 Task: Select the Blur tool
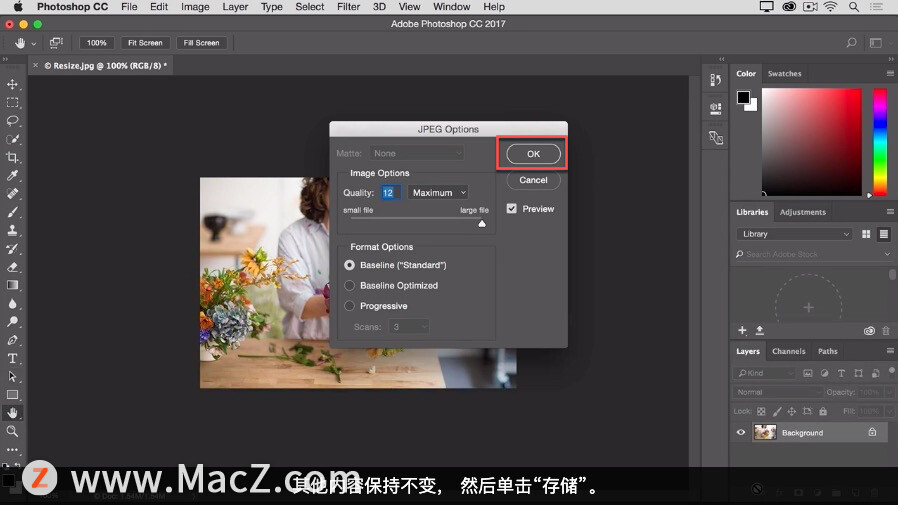12,303
